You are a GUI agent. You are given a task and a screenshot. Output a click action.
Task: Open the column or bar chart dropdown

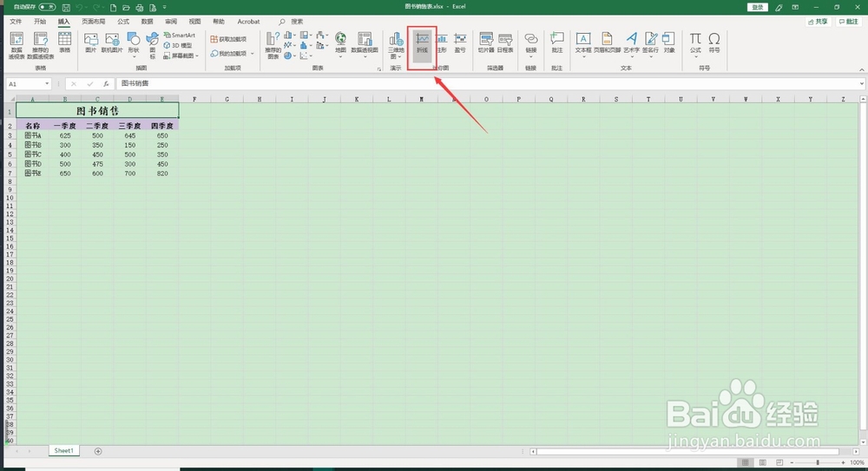coord(290,36)
